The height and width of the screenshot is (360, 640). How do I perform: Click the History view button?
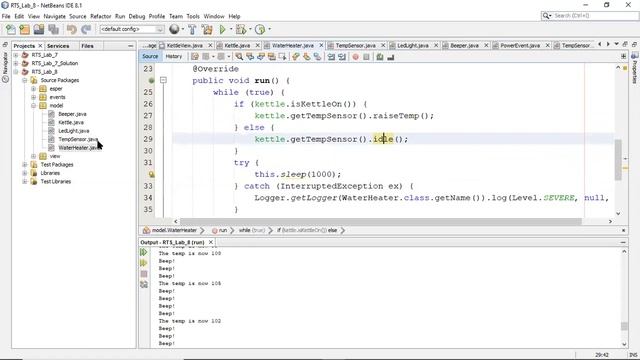point(173,56)
